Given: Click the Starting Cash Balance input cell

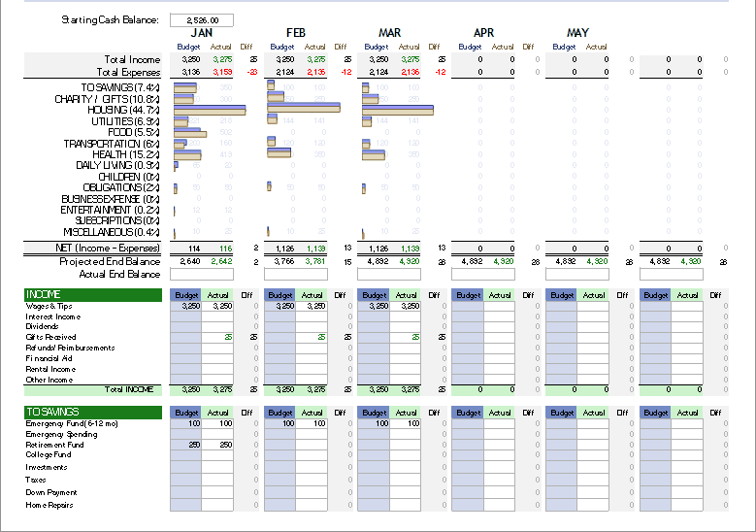Looking at the screenshot, I should click(201, 19).
